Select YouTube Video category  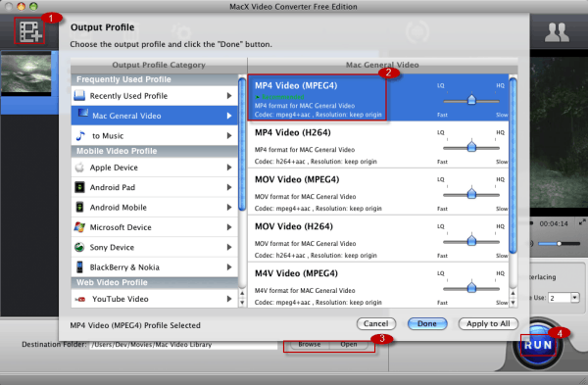[154, 299]
